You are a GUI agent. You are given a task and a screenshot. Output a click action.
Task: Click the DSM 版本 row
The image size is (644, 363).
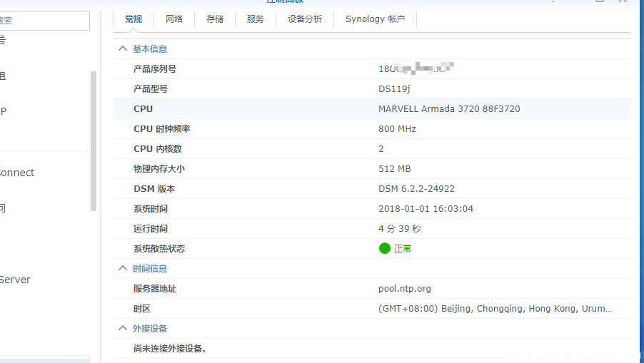pyautogui.click(x=372, y=189)
